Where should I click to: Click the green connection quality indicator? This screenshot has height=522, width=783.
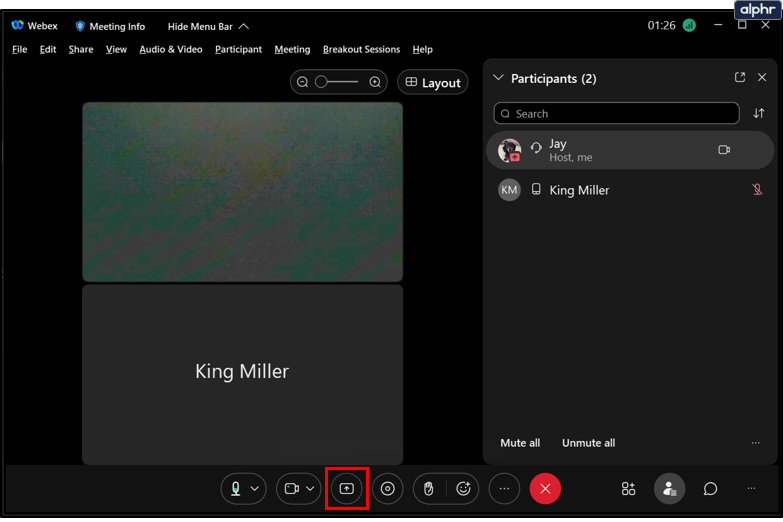[x=689, y=25]
